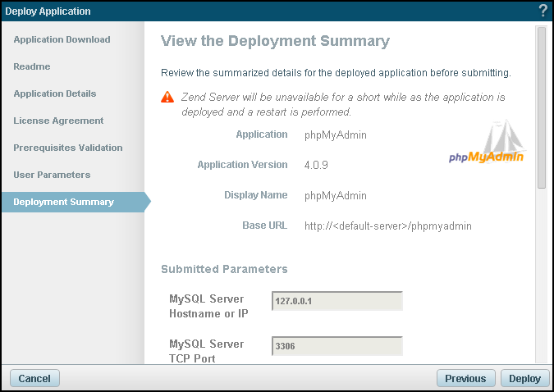
Task: Switch to the Application Details step
Action: (55, 93)
